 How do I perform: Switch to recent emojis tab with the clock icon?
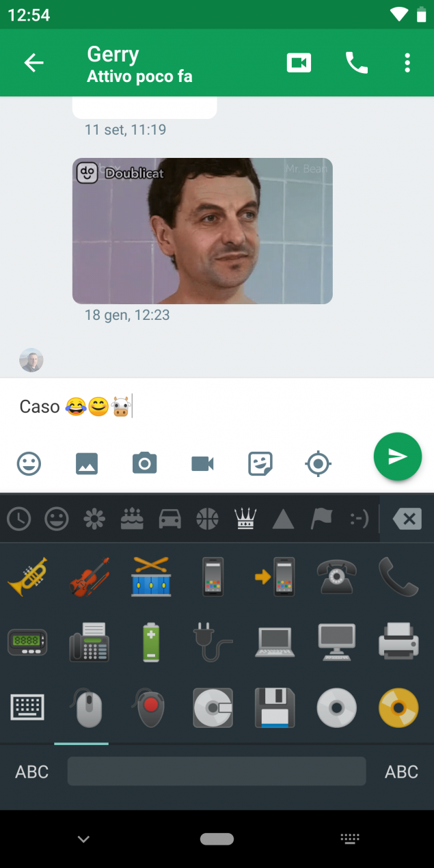tap(19, 519)
